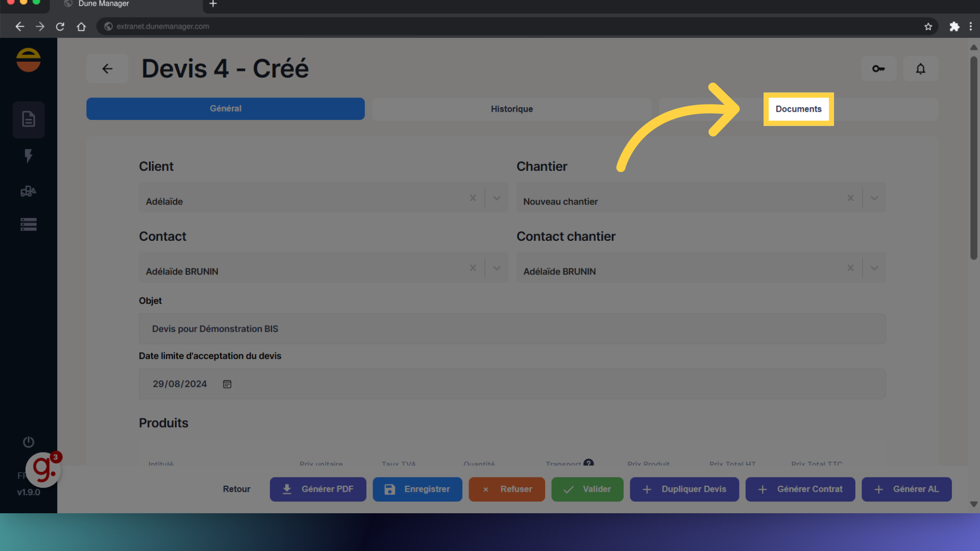Expand the Client dropdown
980x551 pixels.
coord(497,198)
